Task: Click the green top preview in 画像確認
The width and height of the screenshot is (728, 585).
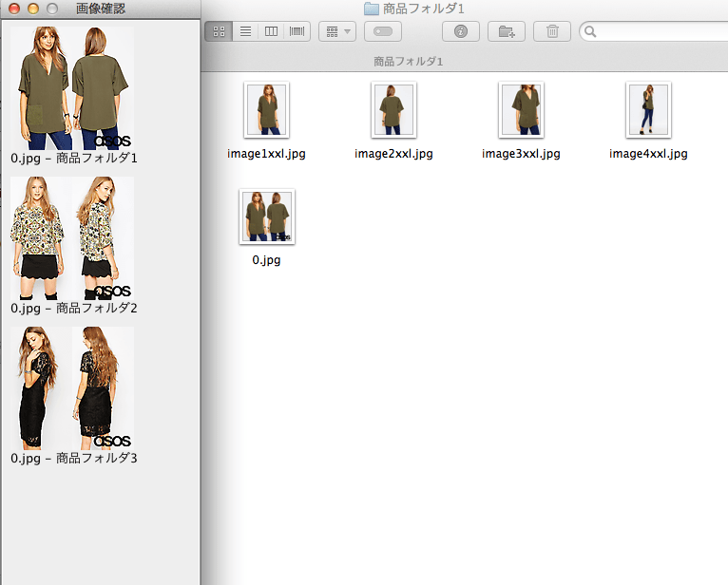Action: (72, 88)
